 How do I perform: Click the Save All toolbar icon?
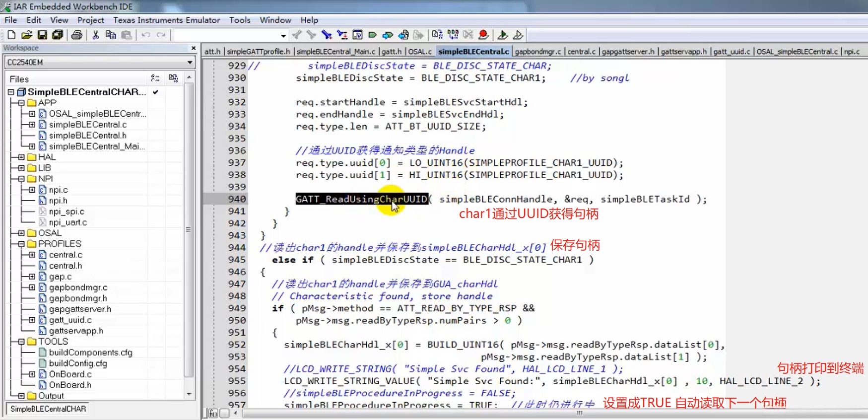(x=58, y=35)
